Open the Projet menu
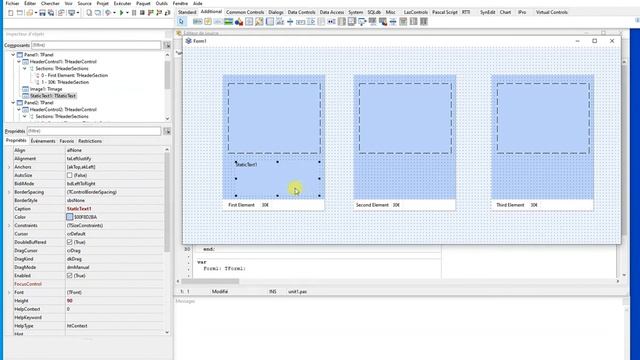This screenshot has width=640, height=360. tap(102, 3)
